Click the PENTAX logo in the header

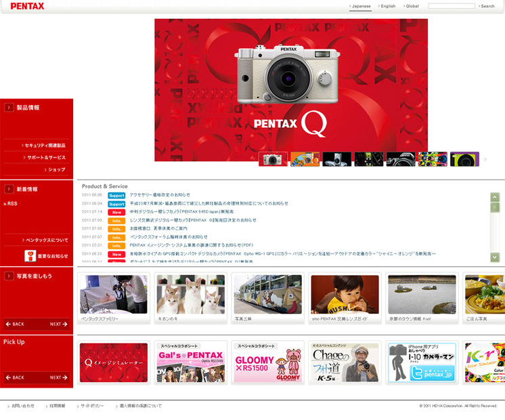coord(27,6)
